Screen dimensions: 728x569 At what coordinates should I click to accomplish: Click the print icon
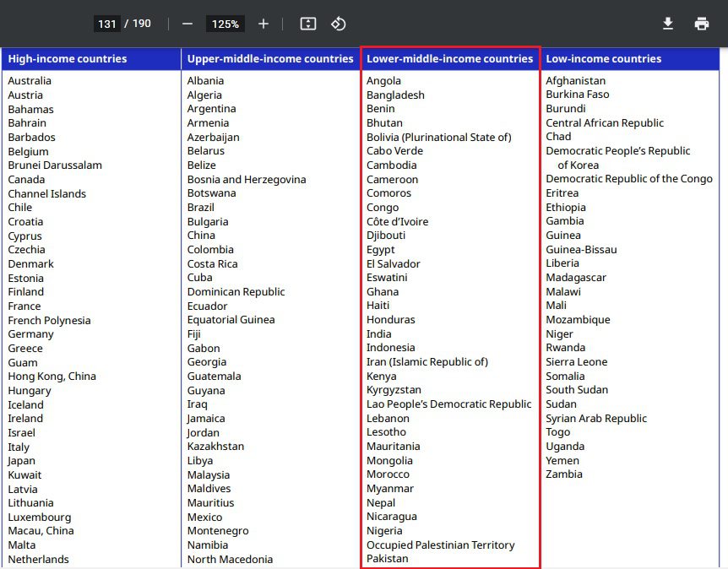[x=702, y=24]
